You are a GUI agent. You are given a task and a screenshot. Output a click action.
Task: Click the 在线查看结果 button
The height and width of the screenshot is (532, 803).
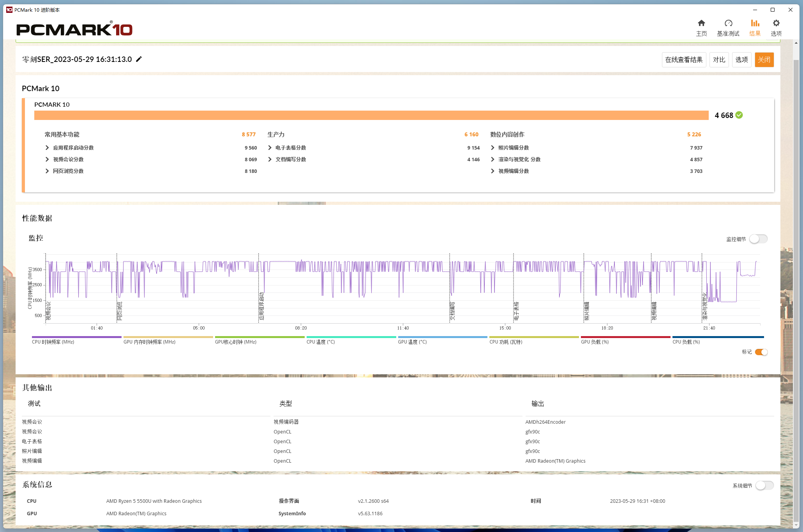pos(684,60)
